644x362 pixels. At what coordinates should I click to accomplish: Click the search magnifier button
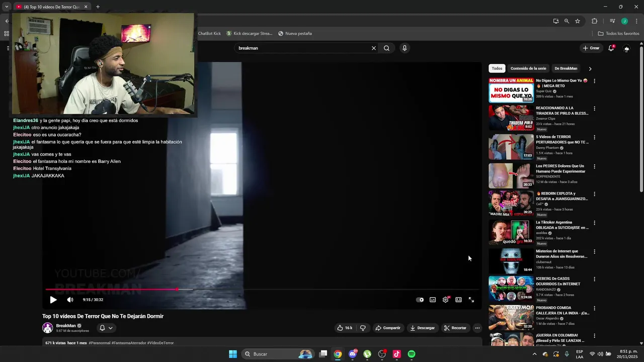coord(386,48)
